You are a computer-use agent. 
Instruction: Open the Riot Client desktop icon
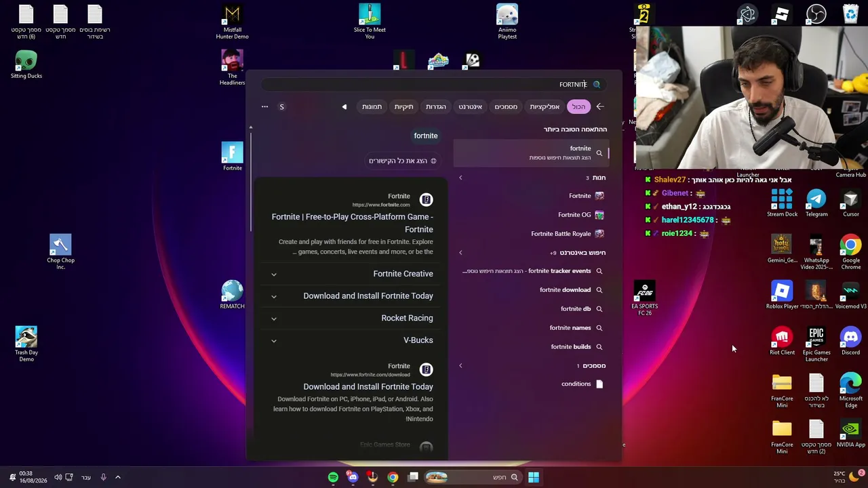tap(782, 342)
